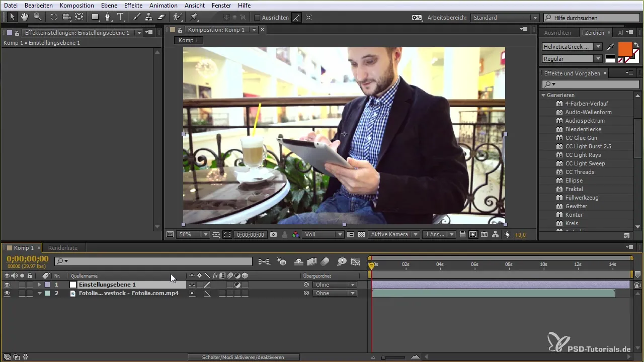Open grid and guide options
644x362 pixels.
(216, 235)
